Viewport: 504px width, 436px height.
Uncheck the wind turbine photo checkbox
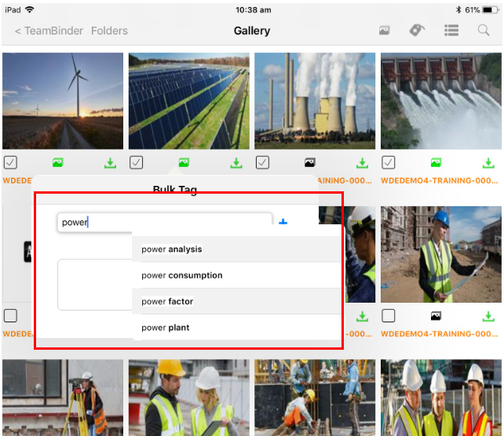(x=10, y=162)
